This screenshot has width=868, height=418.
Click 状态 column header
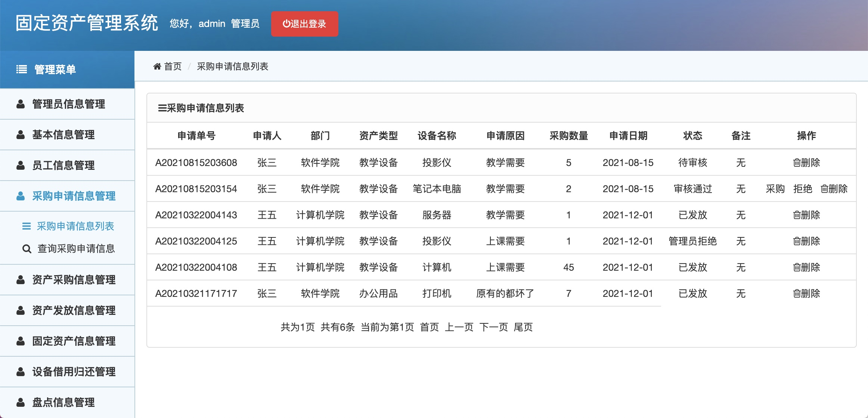click(693, 136)
